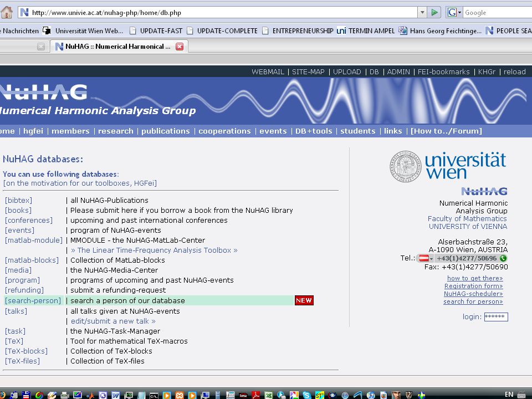
Task: Click edit/submit a new talk link
Action: (113, 321)
